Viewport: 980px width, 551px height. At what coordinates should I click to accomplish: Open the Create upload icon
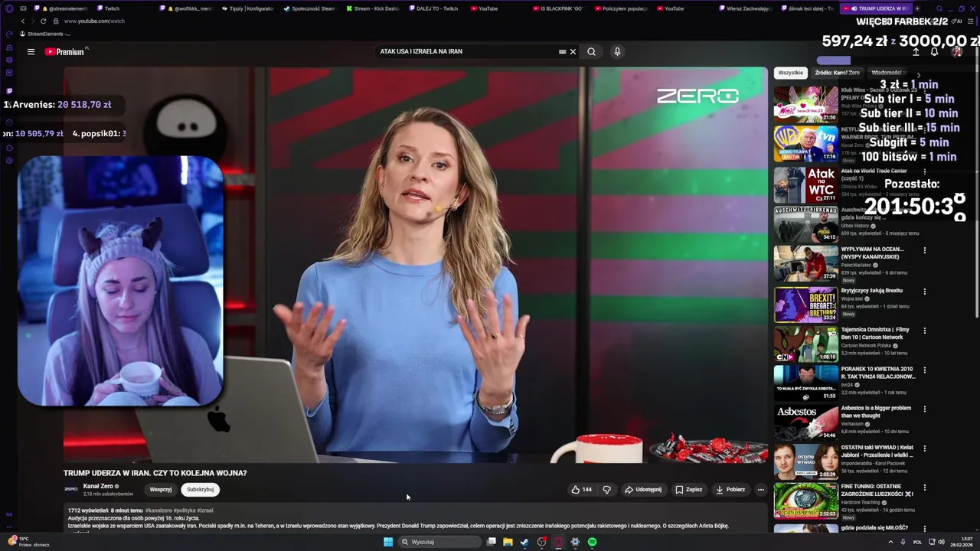pyautogui.click(x=916, y=52)
